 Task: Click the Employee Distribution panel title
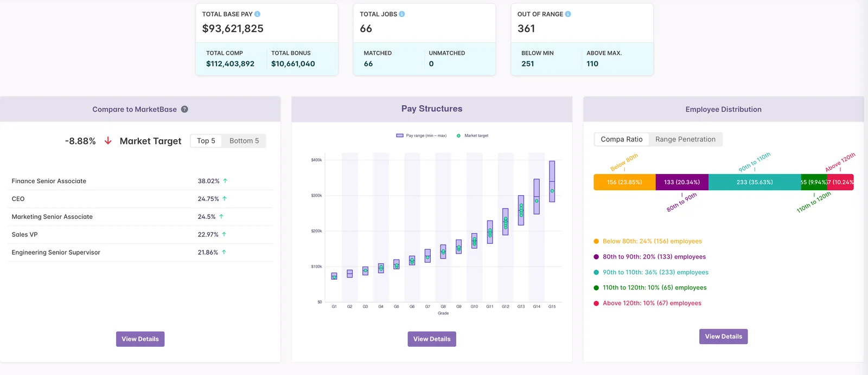[724, 109]
